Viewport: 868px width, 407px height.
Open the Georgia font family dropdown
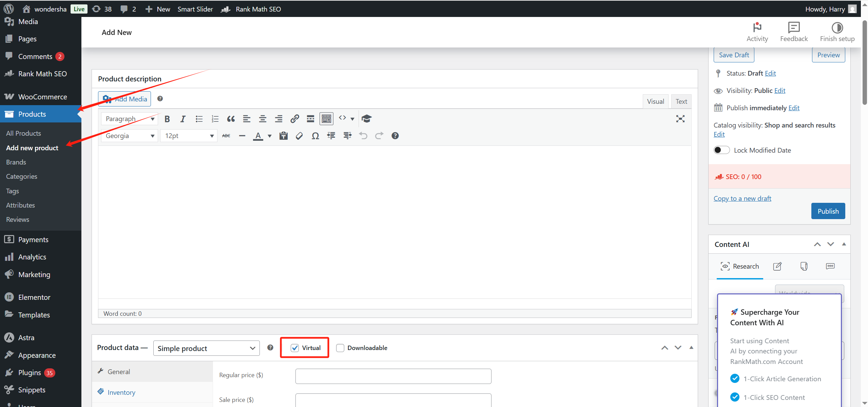(129, 135)
